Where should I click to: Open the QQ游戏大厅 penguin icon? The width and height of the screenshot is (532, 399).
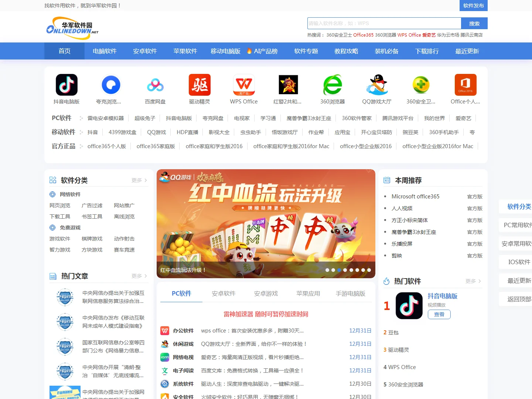[377, 85]
